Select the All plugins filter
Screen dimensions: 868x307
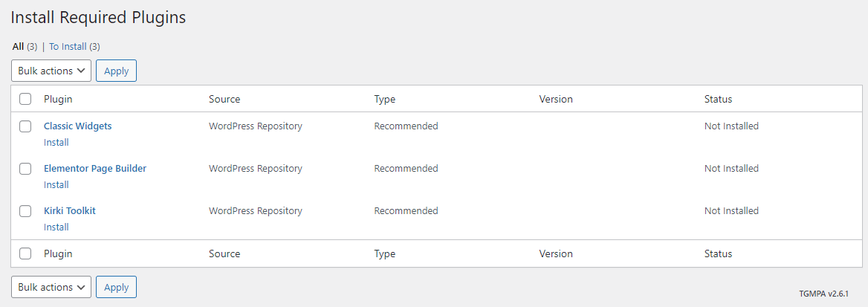[18, 46]
